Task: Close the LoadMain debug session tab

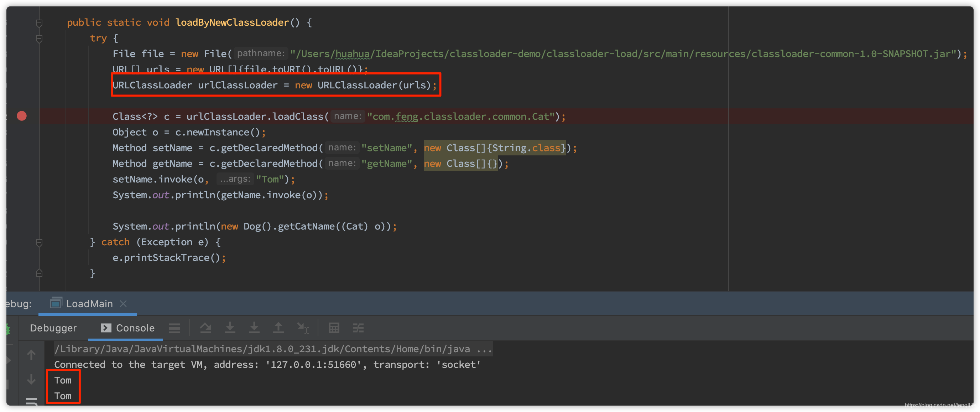Action: [x=123, y=304]
